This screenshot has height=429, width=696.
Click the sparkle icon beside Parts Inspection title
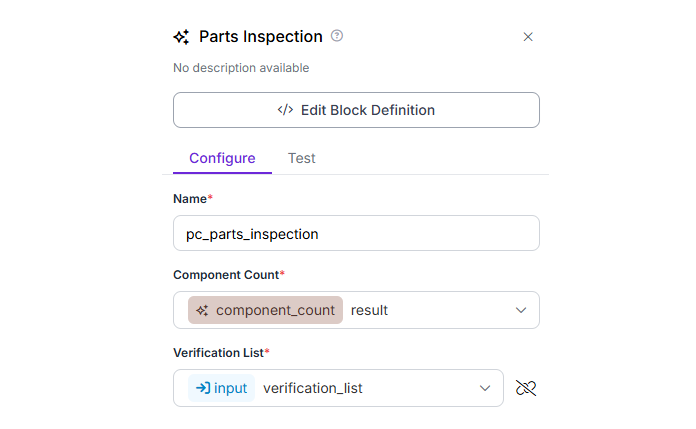pyautogui.click(x=181, y=37)
